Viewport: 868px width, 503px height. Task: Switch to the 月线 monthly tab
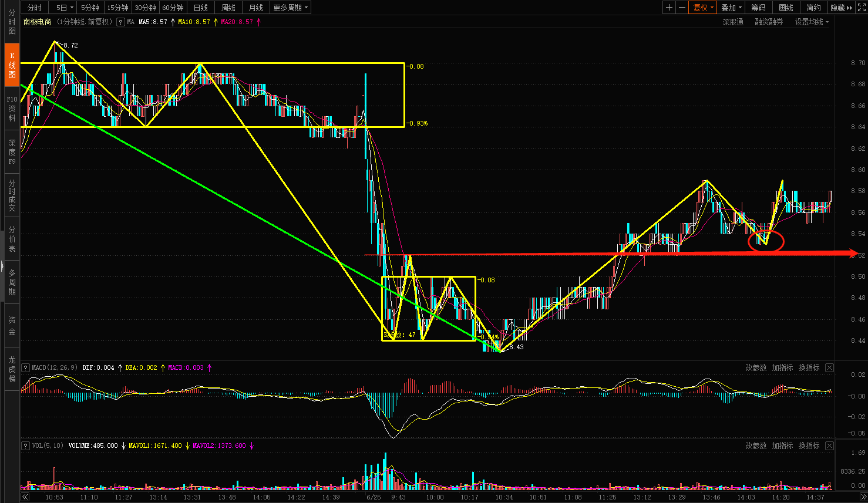pyautogui.click(x=255, y=8)
